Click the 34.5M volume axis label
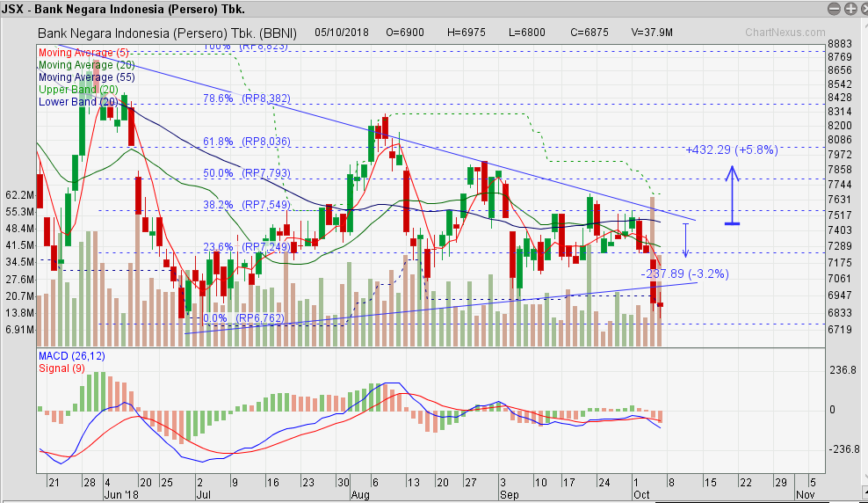This screenshot has width=868, height=503. (20, 262)
